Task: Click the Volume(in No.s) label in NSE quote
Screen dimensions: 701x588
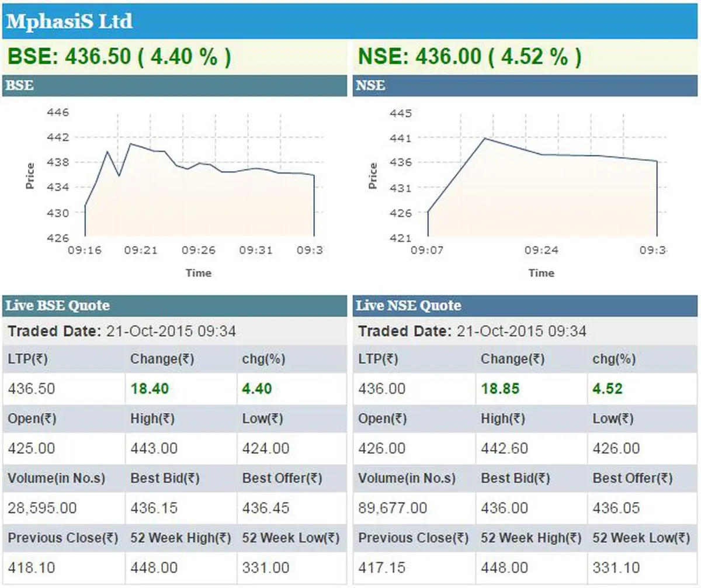Action: tap(407, 478)
